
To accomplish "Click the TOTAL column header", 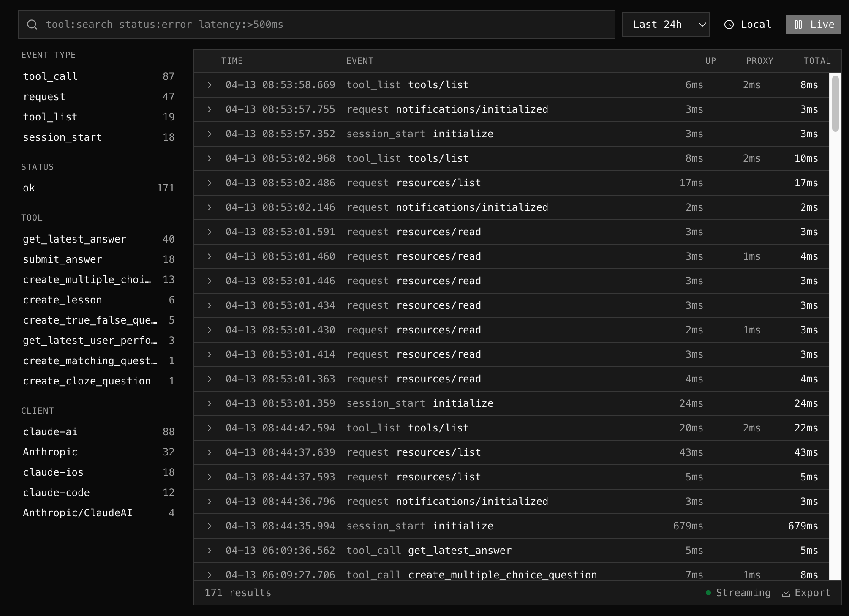I will tap(817, 61).
